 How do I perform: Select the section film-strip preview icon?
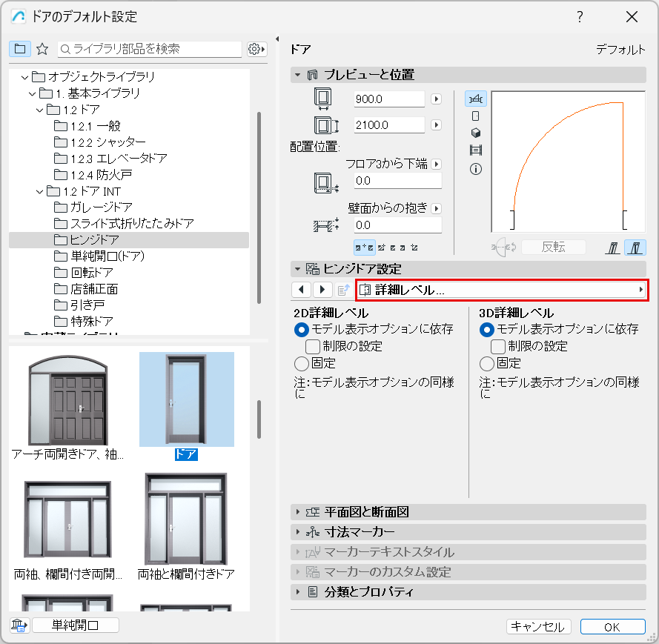point(475,149)
